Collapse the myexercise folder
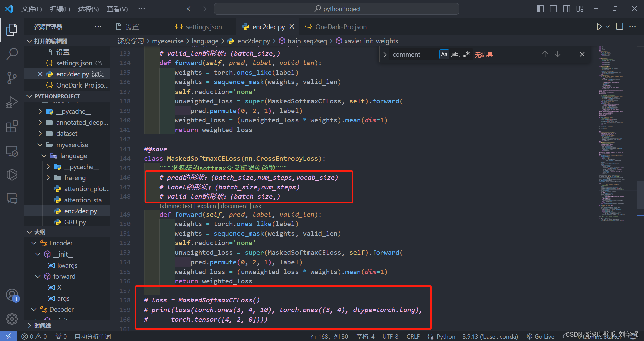Viewport: 644px width, 341px height. point(40,145)
